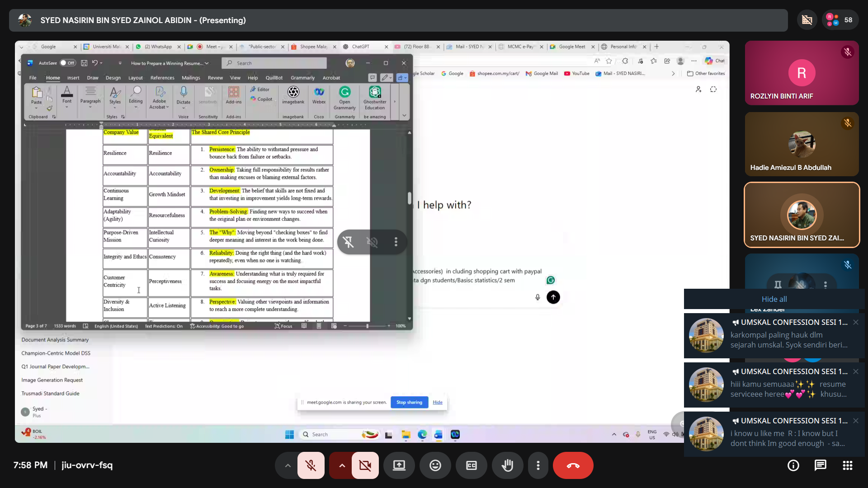Click the ChatGPT voice microphone icon

538,297
